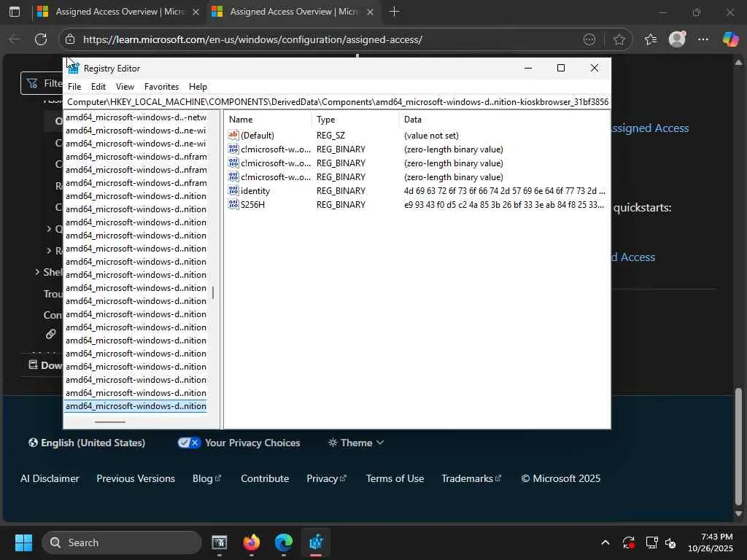Click the (Default) value string icon
The width and height of the screenshot is (747, 560).
[x=233, y=135]
